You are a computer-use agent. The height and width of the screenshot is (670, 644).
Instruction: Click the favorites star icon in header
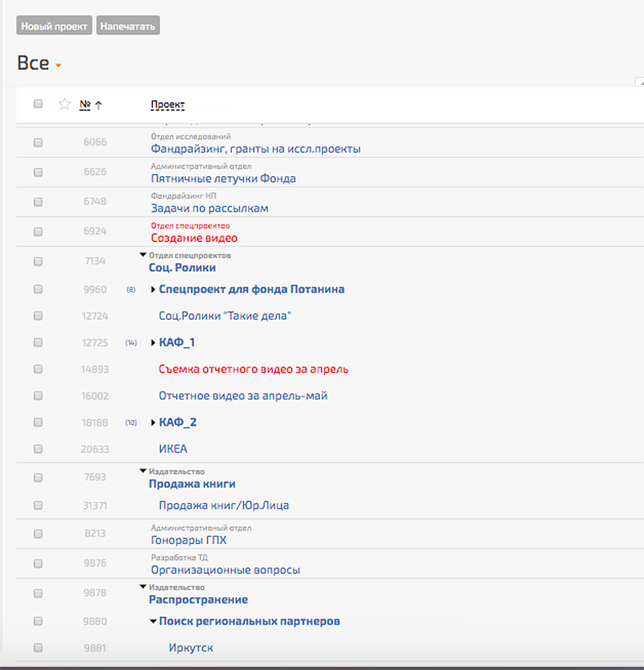click(x=64, y=104)
